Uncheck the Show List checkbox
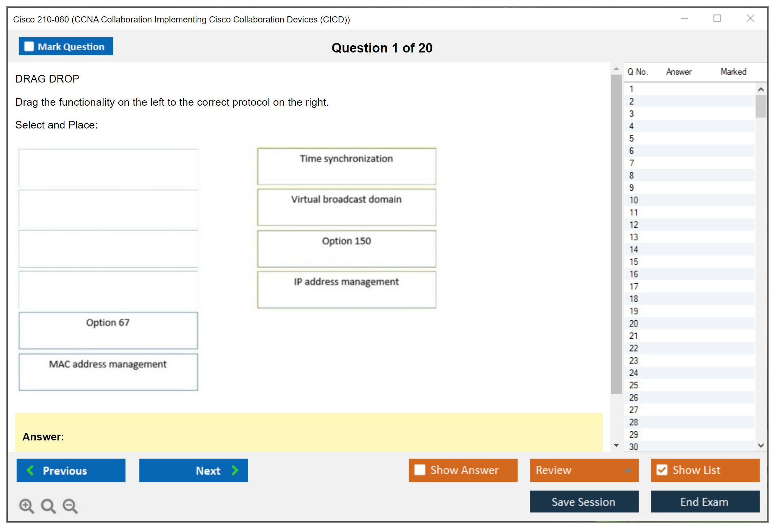This screenshot has height=532, width=778. pos(662,470)
